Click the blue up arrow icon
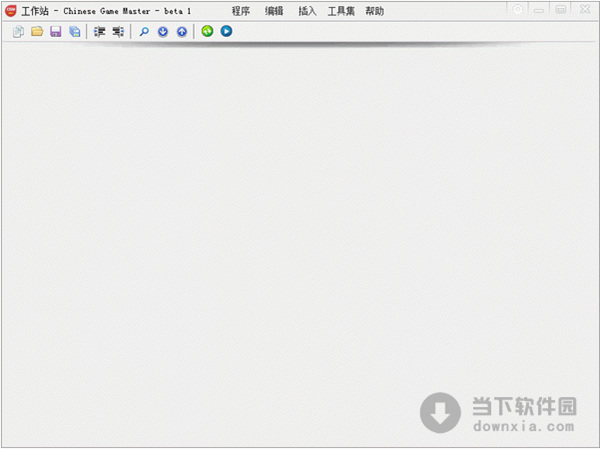 pos(182,31)
